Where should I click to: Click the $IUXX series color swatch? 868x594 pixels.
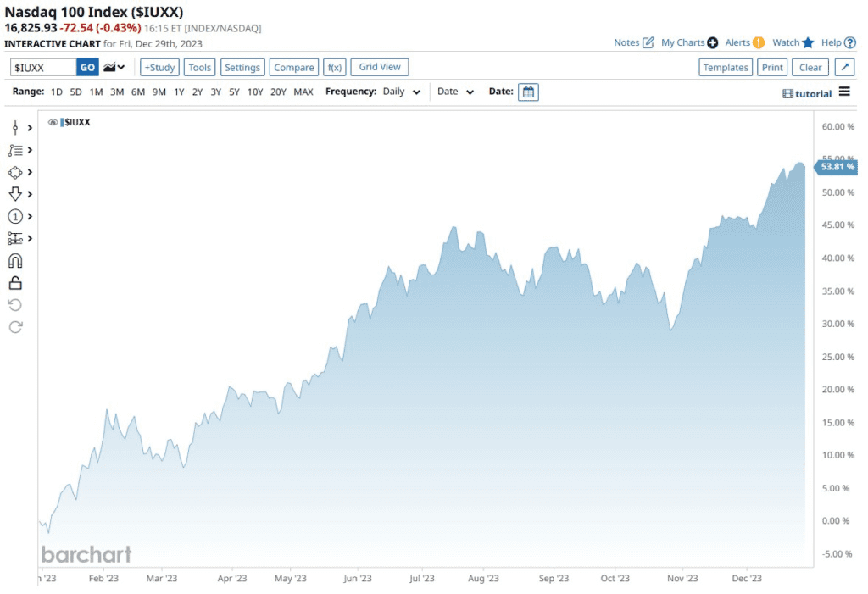(x=62, y=122)
